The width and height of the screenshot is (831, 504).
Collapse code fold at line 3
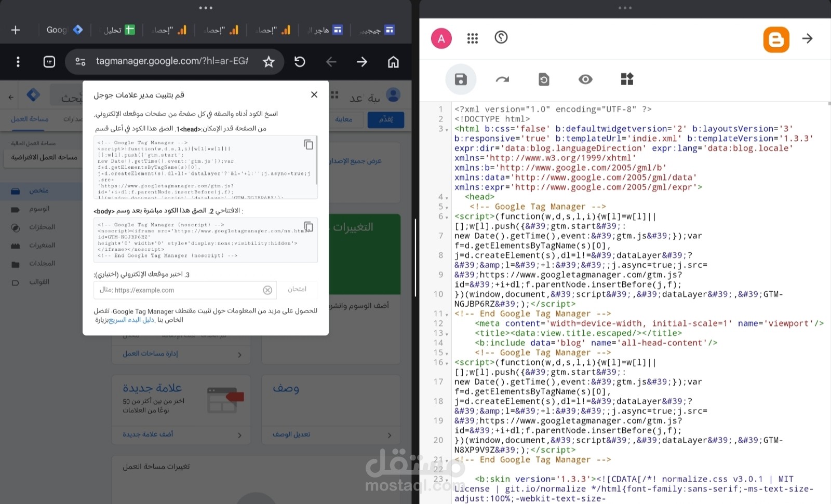pyautogui.click(x=447, y=130)
